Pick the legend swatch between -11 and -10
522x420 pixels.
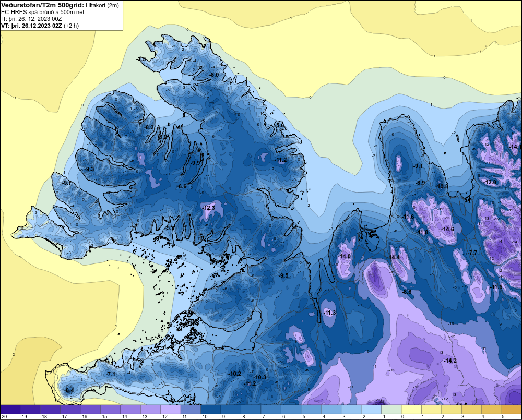(x=191, y=409)
